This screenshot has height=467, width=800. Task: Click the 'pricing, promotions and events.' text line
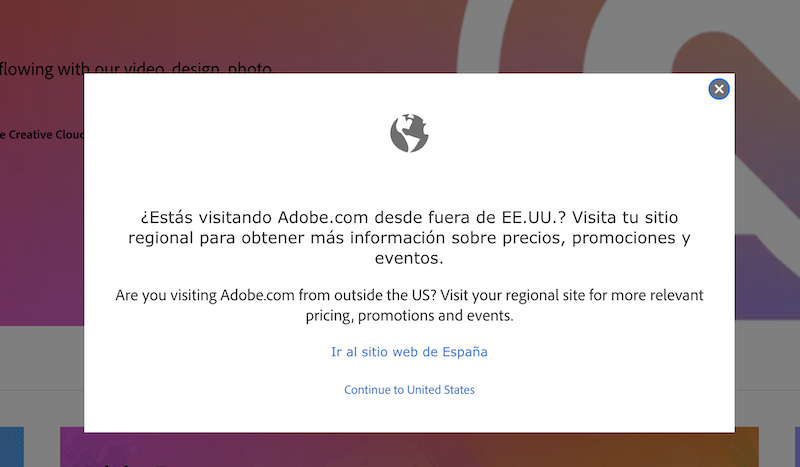(409, 315)
